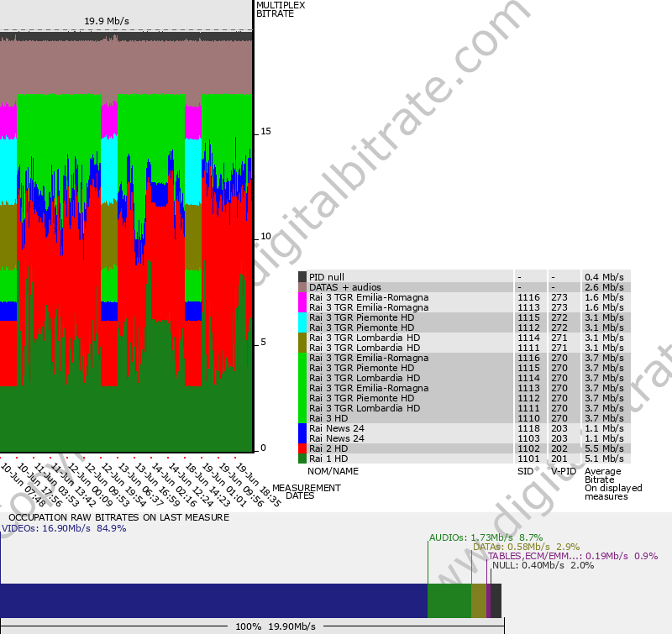The width and height of the screenshot is (672, 634).
Task: Click the 'NULL: 0.40Mb/s 2.0%' label
Action: click(x=543, y=565)
